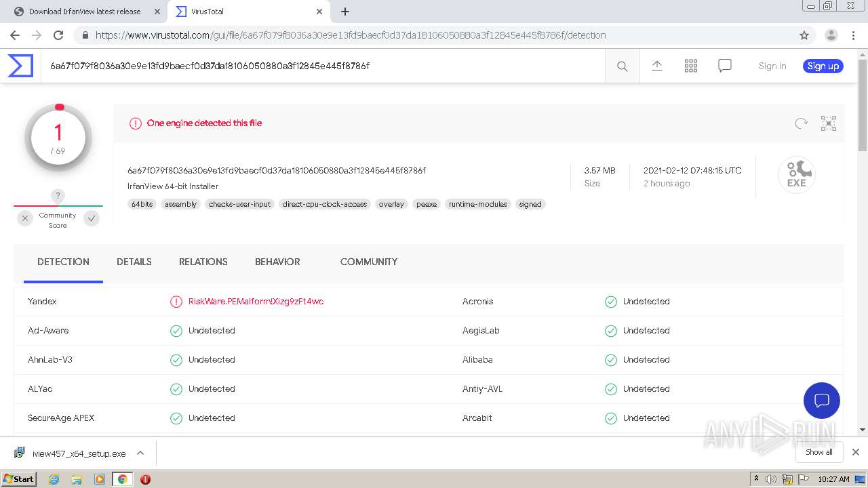Go back to previous page
Viewport: 868px width, 488px height.
pos(15,35)
